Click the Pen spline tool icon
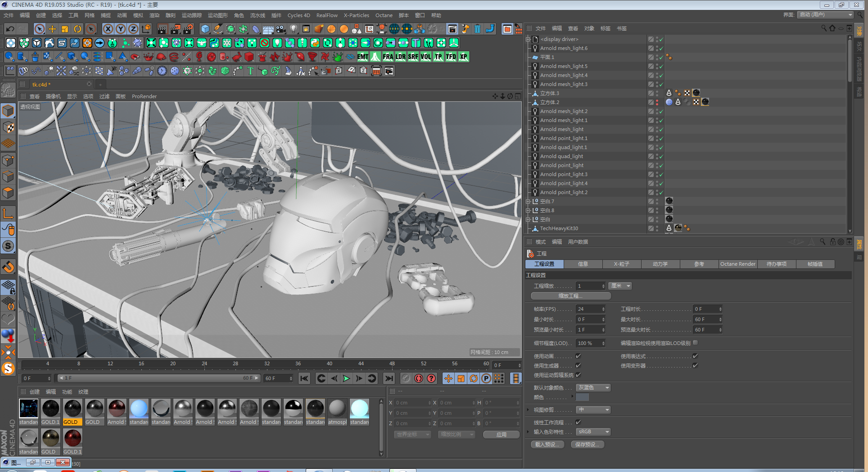The height and width of the screenshot is (472, 868). 218,29
